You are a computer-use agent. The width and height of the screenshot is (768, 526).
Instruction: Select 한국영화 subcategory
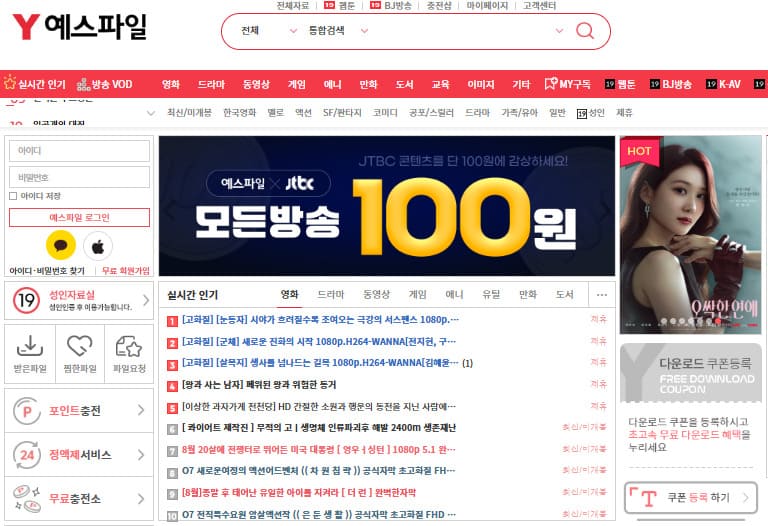click(x=240, y=113)
